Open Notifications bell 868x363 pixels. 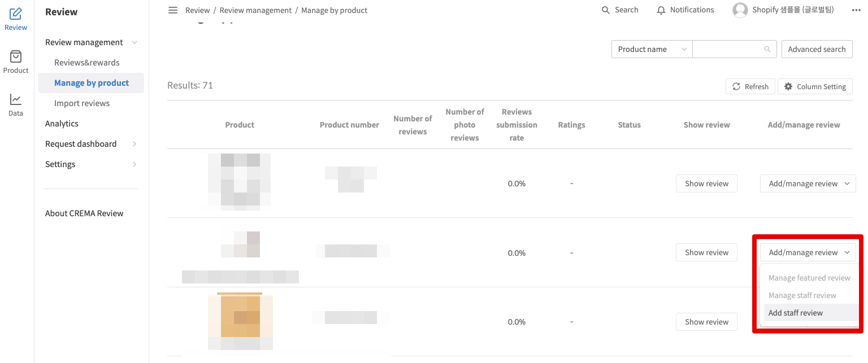click(x=661, y=10)
